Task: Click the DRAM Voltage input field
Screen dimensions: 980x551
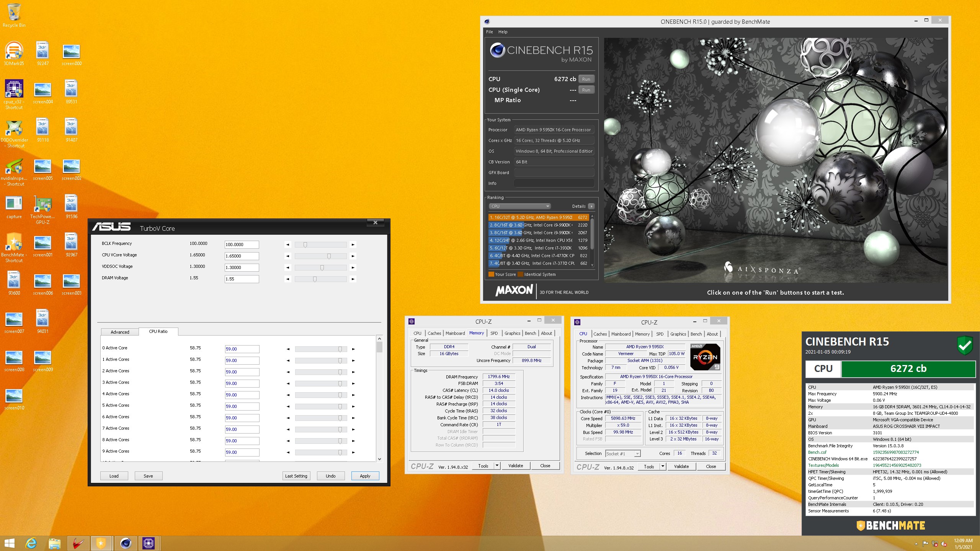Action: click(242, 279)
